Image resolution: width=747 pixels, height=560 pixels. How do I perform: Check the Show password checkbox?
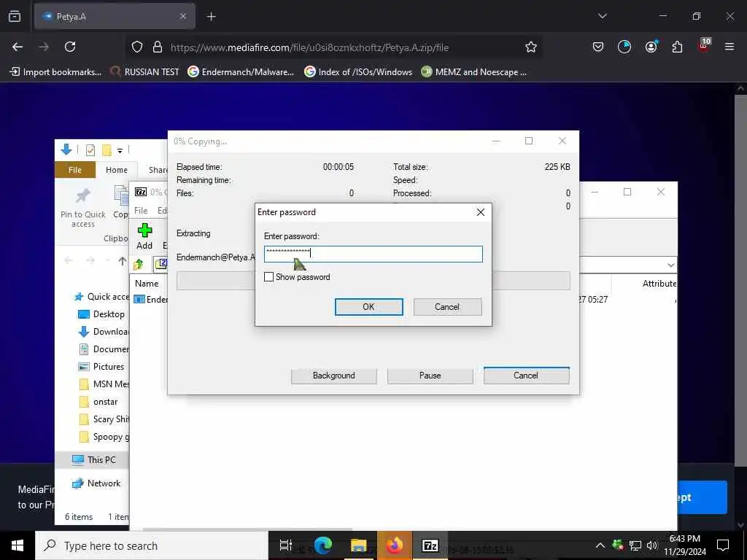tap(268, 276)
